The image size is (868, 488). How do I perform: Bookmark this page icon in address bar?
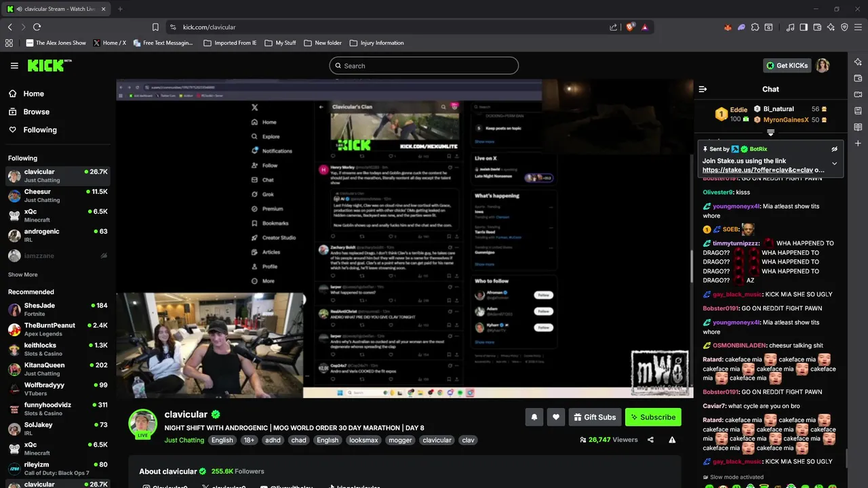point(155,27)
